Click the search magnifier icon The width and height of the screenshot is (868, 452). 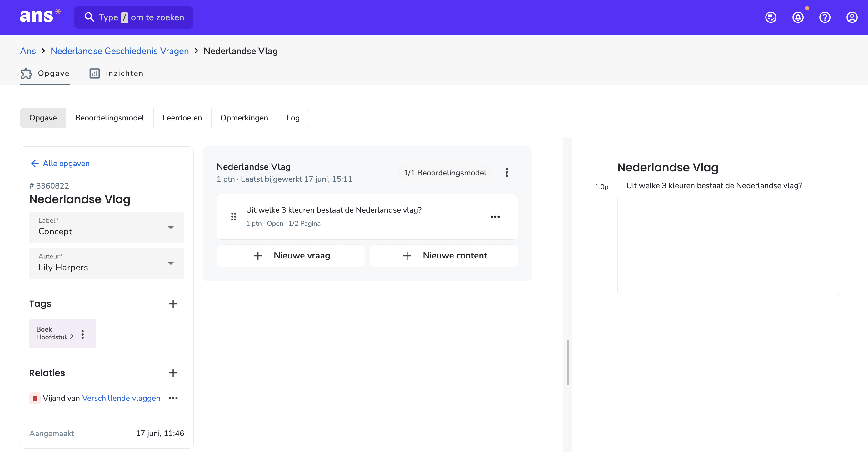(x=89, y=17)
